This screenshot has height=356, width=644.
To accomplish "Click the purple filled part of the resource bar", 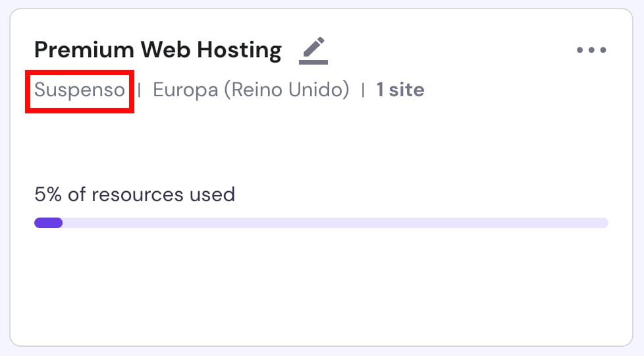I will [x=48, y=223].
